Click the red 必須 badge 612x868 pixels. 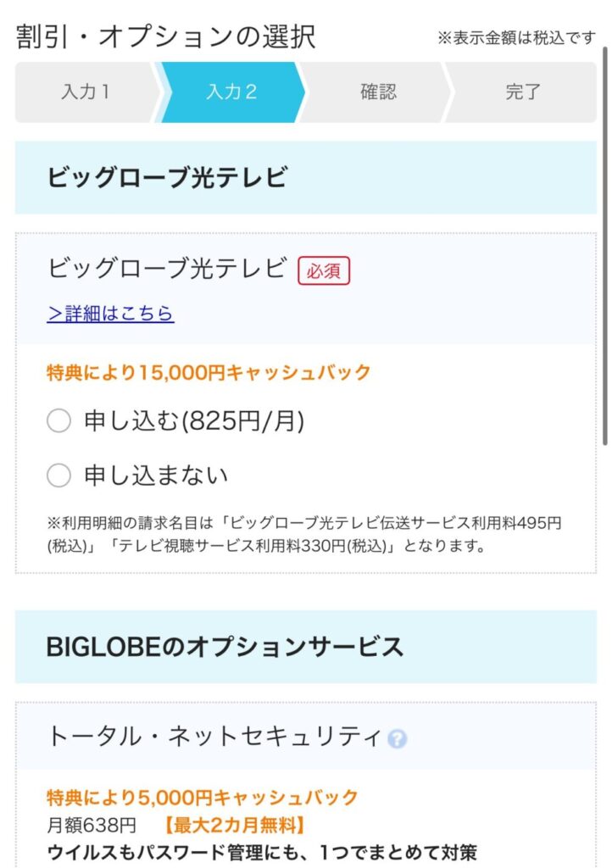tap(324, 270)
